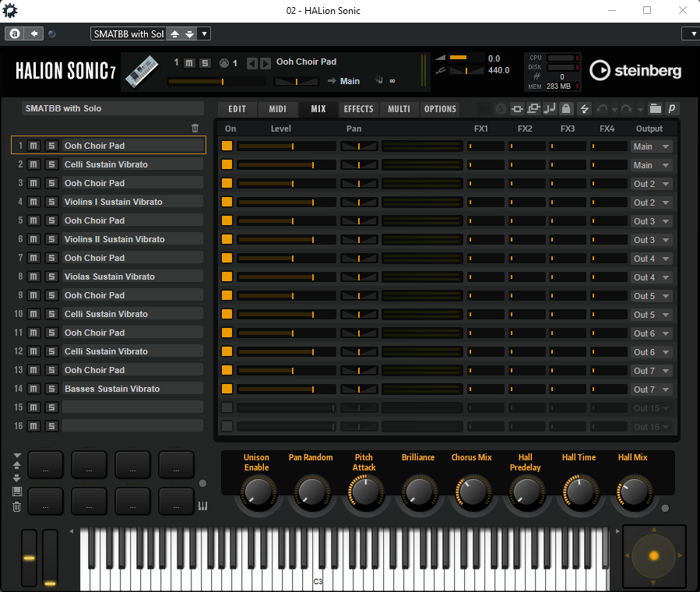This screenshot has width=700, height=592.
Task: Click the trash icon above slot list
Action: 195,128
